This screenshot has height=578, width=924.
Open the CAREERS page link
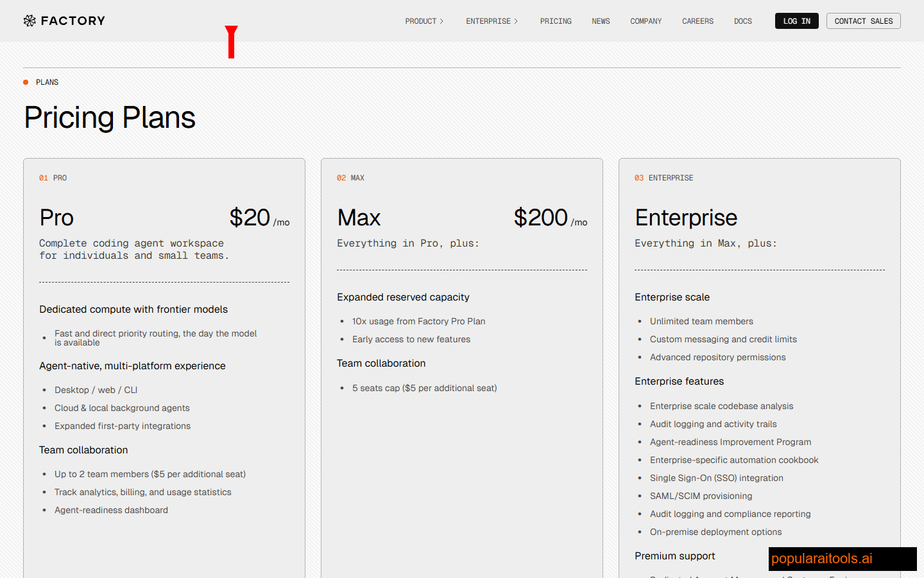coord(697,21)
